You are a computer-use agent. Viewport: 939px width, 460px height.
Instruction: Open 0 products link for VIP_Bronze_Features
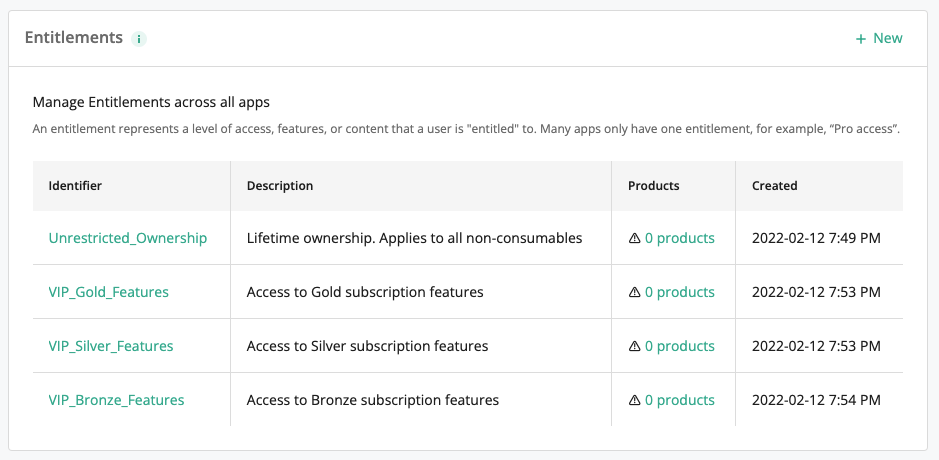(680, 400)
